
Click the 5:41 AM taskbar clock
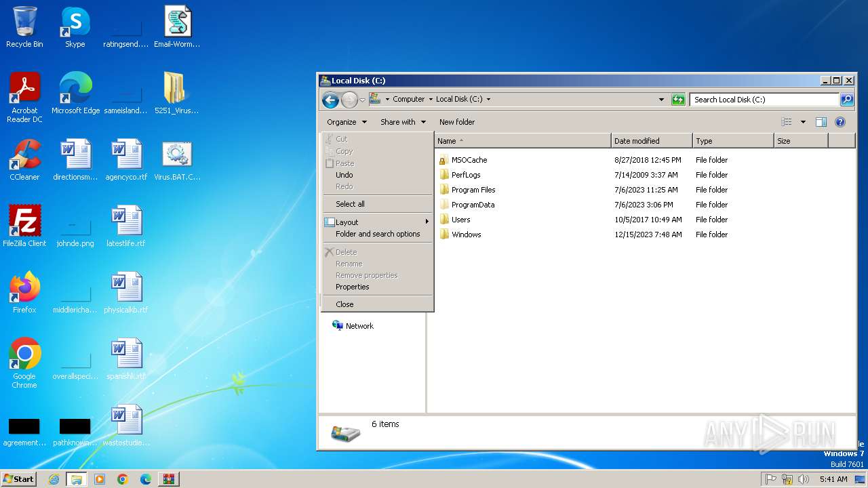pos(833,479)
